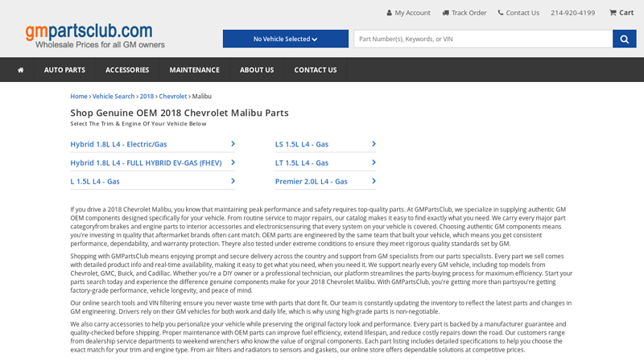Screen dimensions: 644x362
Task: Open the No Vehicle Selected dropdown
Action: click(286, 39)
